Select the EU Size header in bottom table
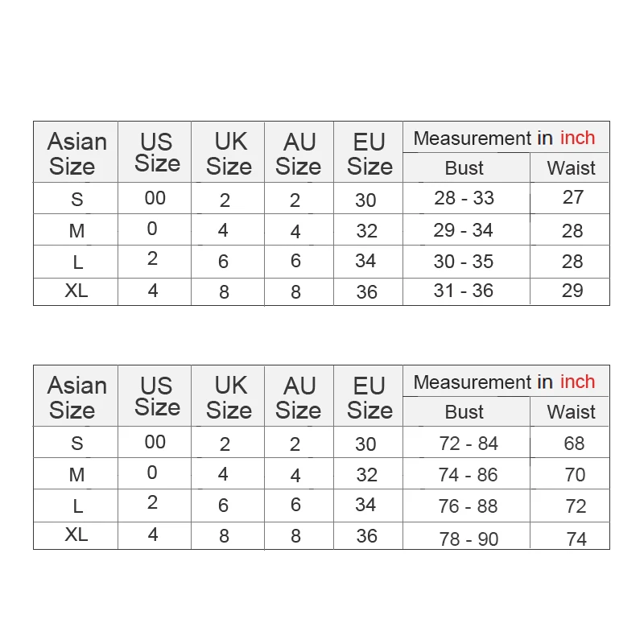 click(x=369, y=396)
